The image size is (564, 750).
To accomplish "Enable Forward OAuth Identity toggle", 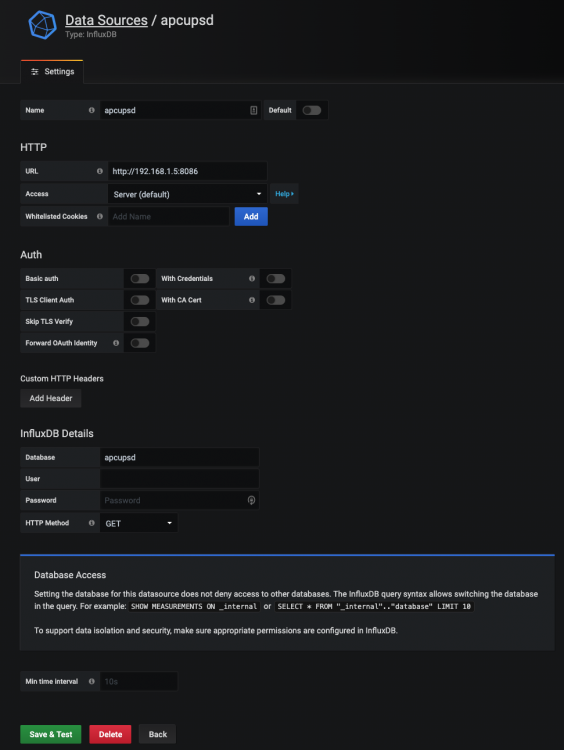I will point(140,343).
